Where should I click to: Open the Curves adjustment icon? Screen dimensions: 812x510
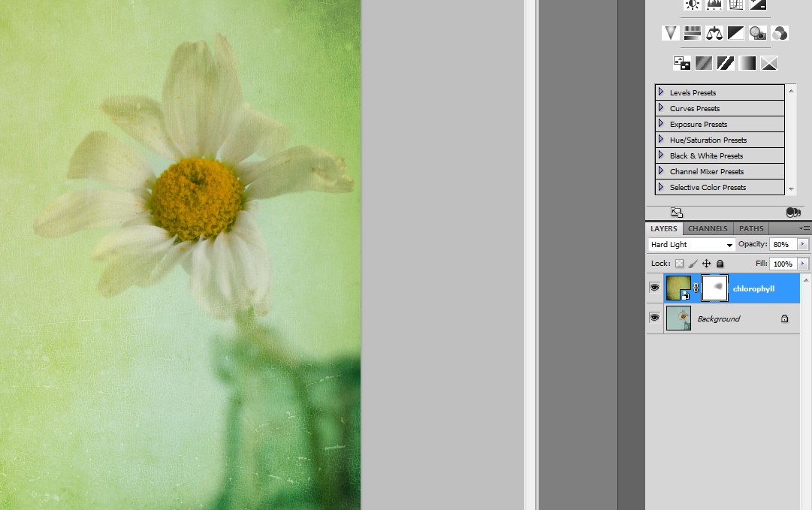(x=735, y=5)
